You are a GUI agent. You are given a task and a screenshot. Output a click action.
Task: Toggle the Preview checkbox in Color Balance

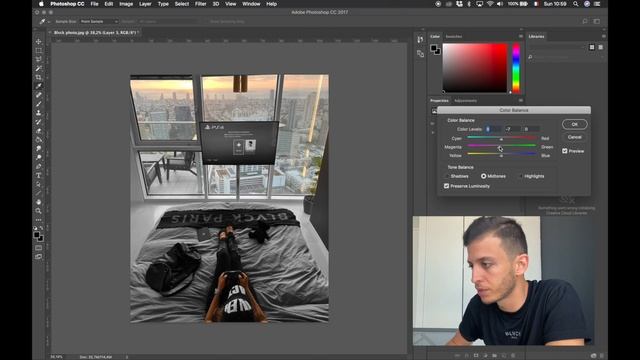pos(565,151)
